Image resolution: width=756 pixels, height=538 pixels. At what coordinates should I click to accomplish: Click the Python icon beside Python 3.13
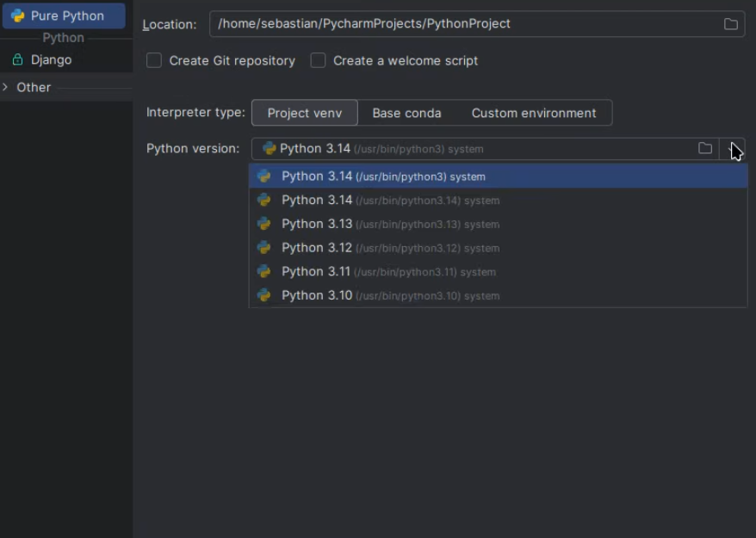[x=263, y=224]
